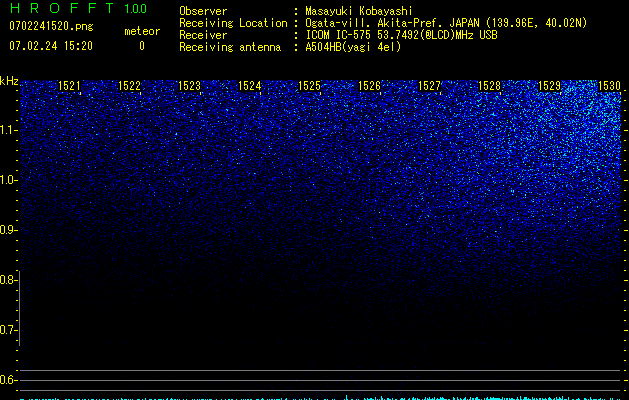The image size is (629, 400).
Task: Click the 1525 time marker
Action: (x=309, y=86)
